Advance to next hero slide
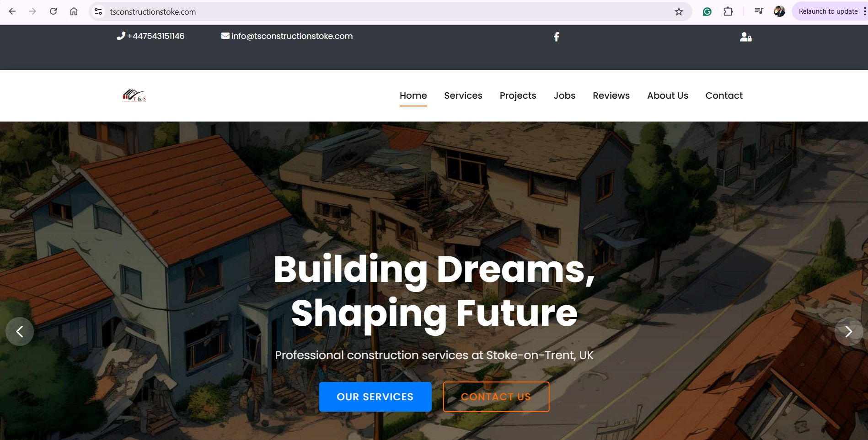Screen dimensions: 868x440 (x=848, y=331)
